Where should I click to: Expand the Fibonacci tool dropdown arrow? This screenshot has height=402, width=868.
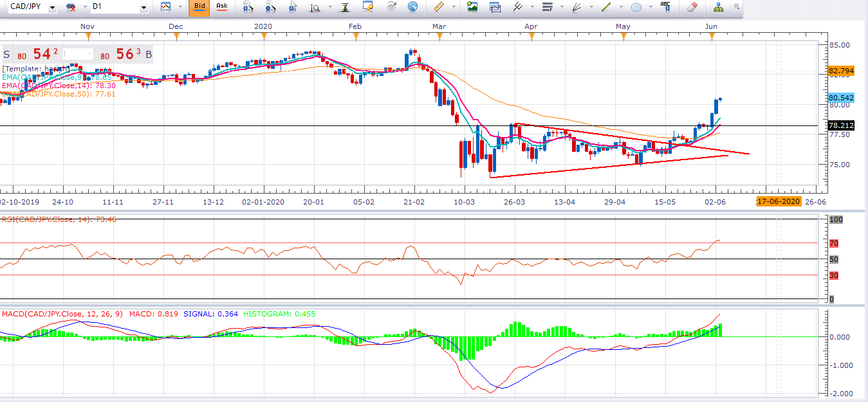click(562, 8)
